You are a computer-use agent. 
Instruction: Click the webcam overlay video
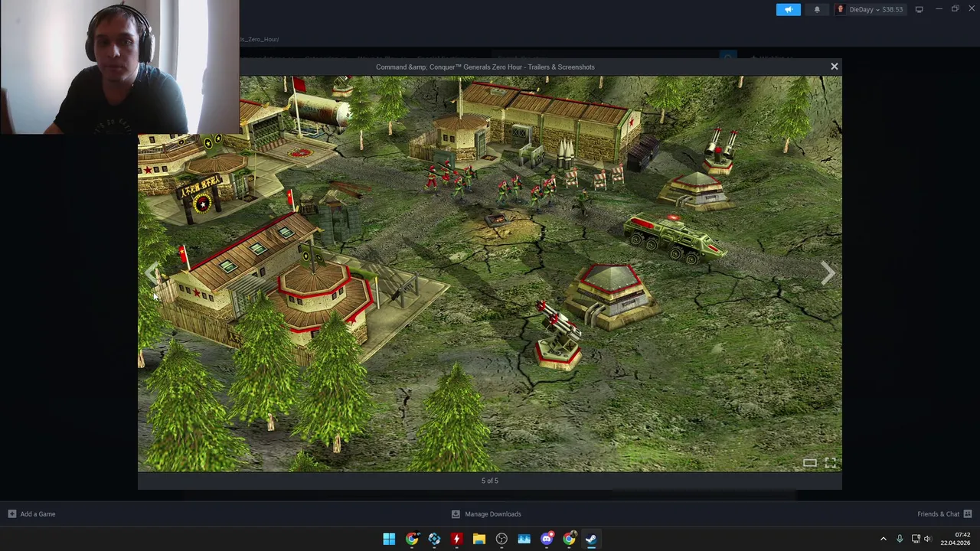(119, 67)
